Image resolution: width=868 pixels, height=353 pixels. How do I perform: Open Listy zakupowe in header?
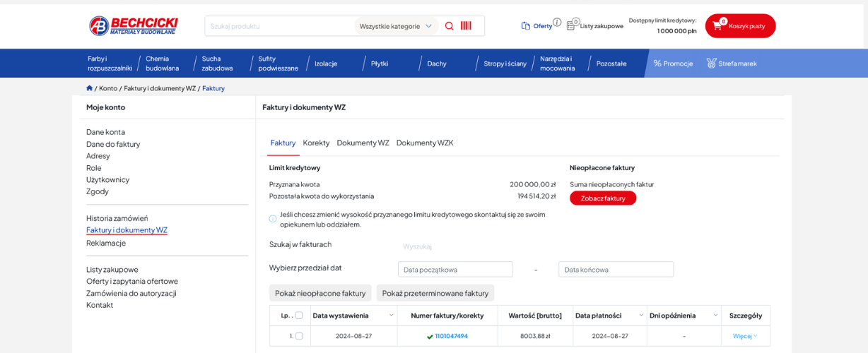595,25
